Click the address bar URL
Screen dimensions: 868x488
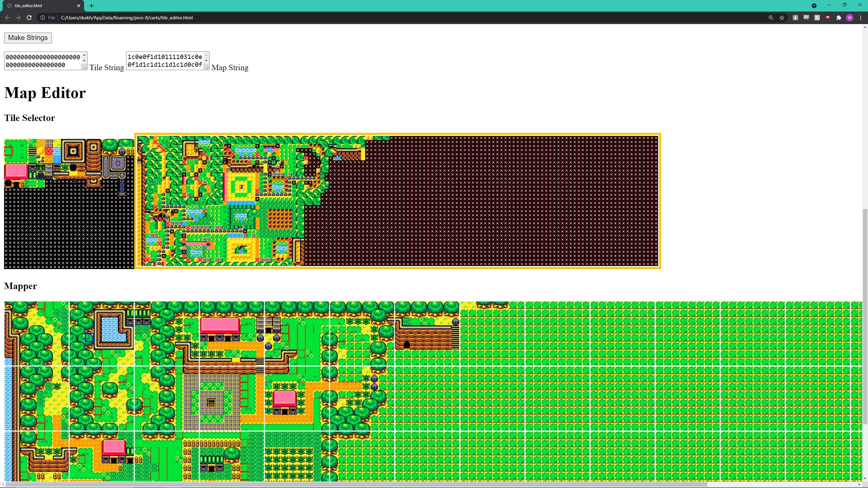click(127, 18)
